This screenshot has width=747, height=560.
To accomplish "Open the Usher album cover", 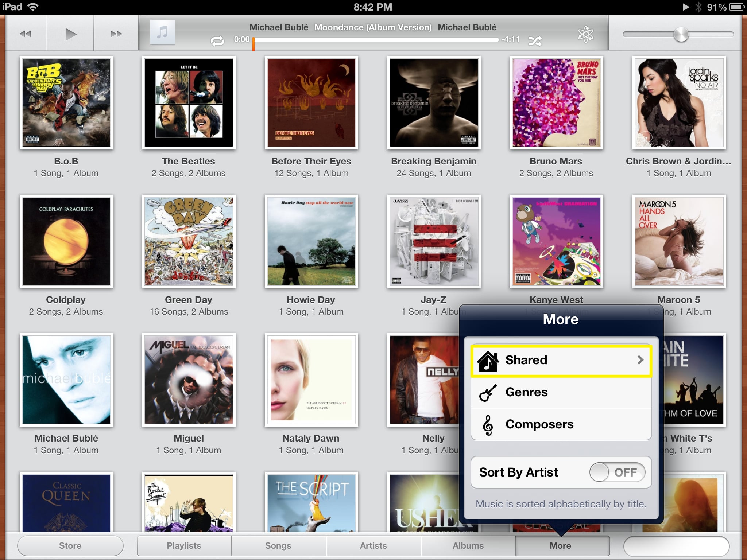I will pyautogui.click(x=423, y=502).
